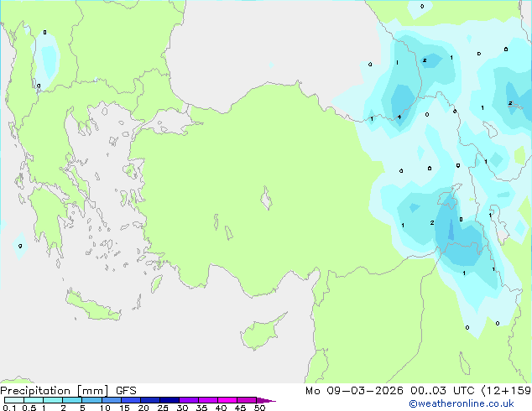Select the 45–50 mm legend swatch
This screenshot has width=532, height=411.
click(247, 400)
